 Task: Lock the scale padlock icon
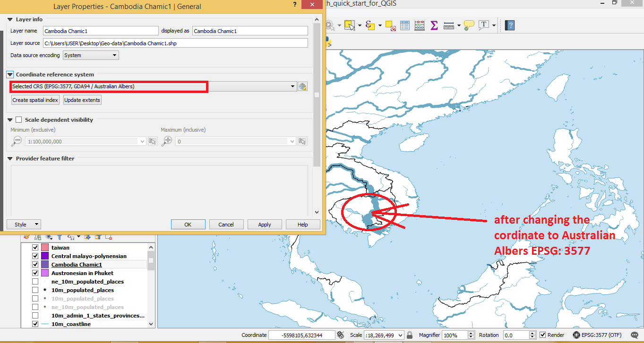click(x=410, y=335)
